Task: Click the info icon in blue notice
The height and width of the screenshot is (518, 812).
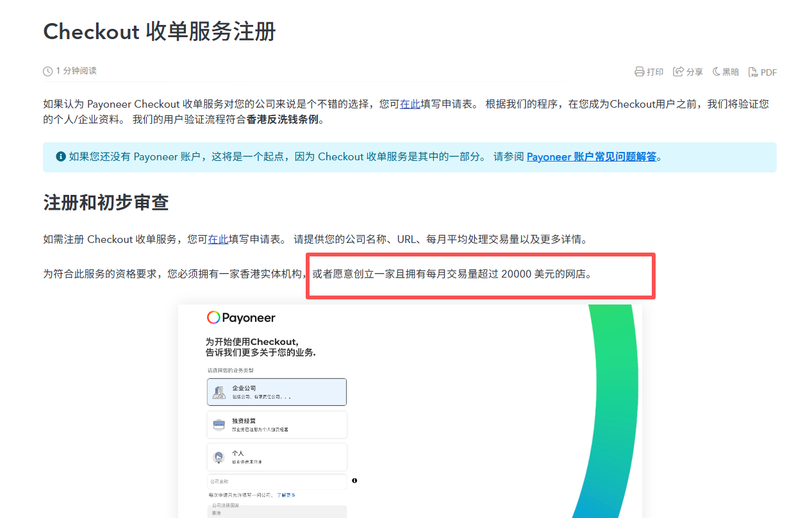Action: (61, 156)
